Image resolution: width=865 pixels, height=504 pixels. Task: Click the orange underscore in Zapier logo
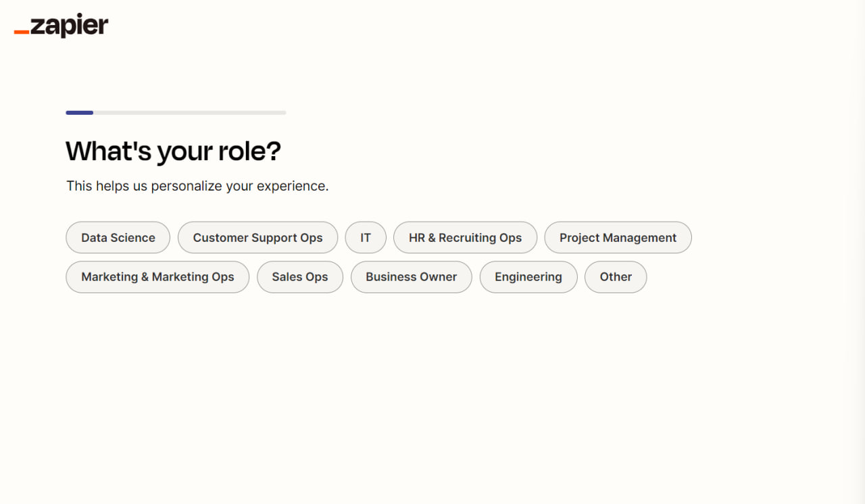click(x=22, y=32)
